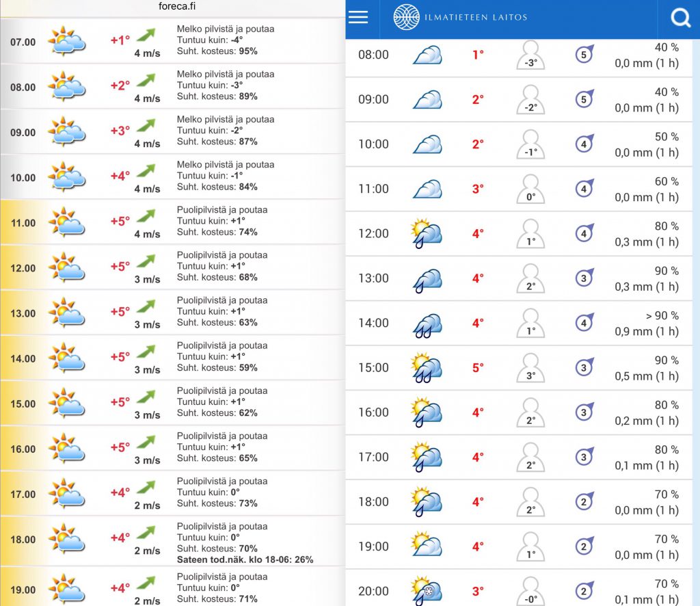This screenshot has height=606, width=700.
Task: Click the +4° temperature at 17.00
Action: (120, 492)
